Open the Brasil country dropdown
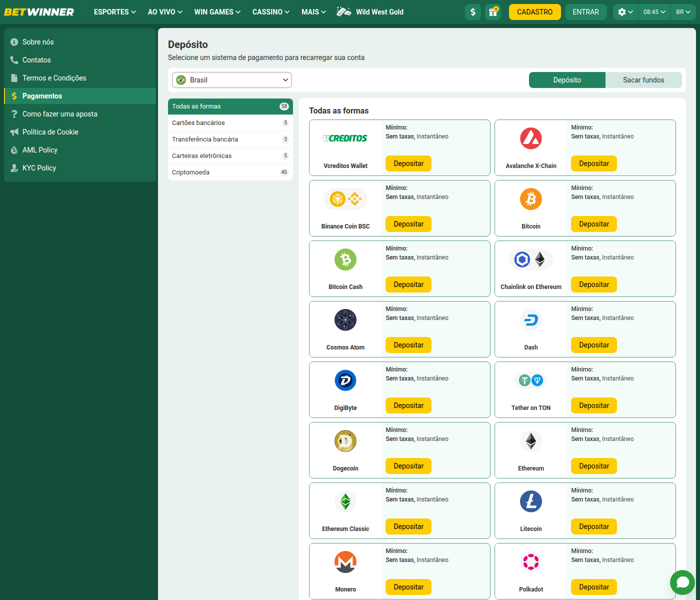The height and width of the screenshot is (600, 700). coord(232,80)
